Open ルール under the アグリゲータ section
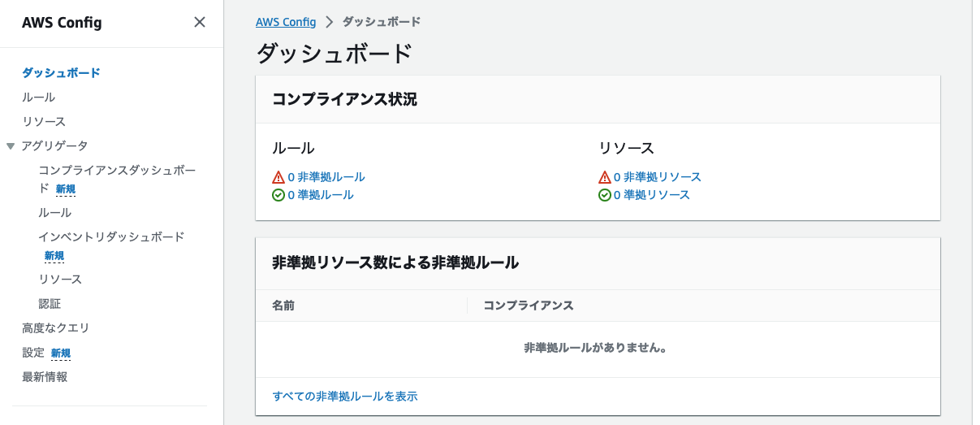The image size is (980, 425). [55, 212]
